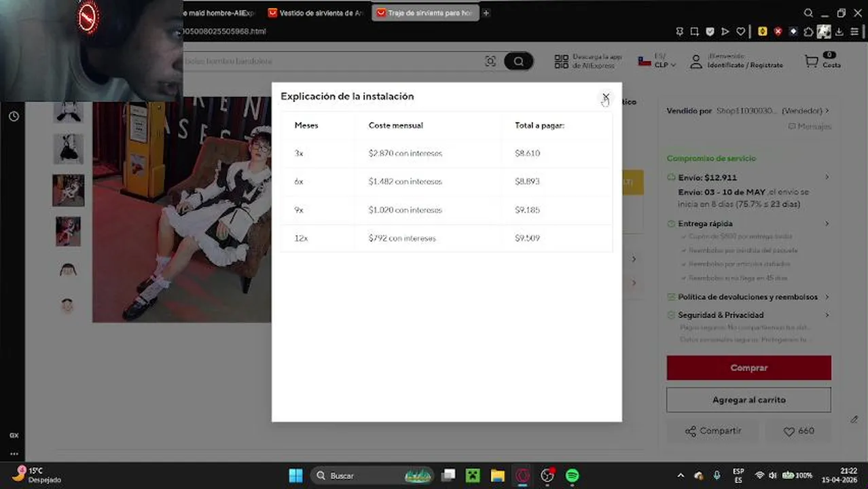Select first product thumbnail with black bow
868x489 pixels.
pos(68,111)
